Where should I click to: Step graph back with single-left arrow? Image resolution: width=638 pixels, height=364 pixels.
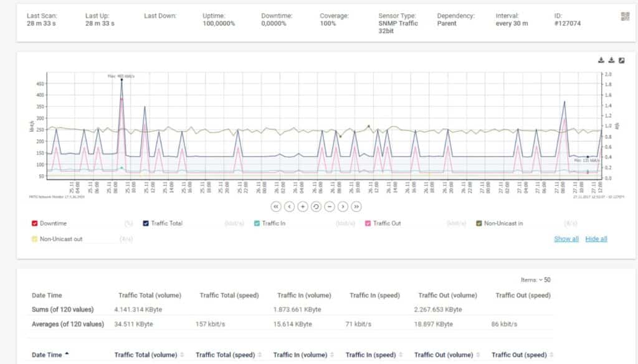(289, 207)
